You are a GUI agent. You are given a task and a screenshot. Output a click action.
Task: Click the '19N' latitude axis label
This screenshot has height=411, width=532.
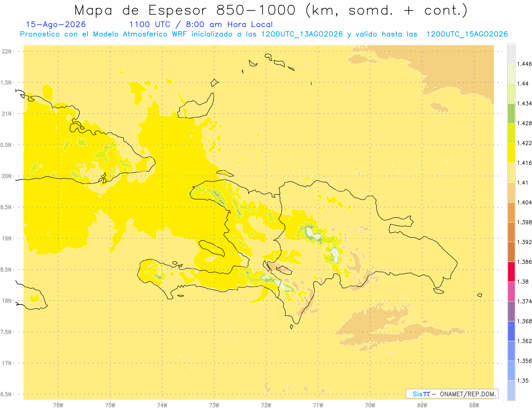click(7, 239)
